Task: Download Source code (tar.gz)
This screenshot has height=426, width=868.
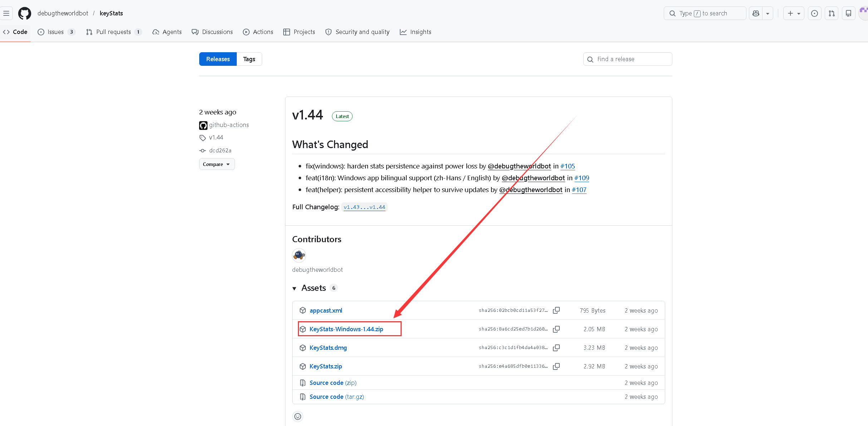Action: 337,397
